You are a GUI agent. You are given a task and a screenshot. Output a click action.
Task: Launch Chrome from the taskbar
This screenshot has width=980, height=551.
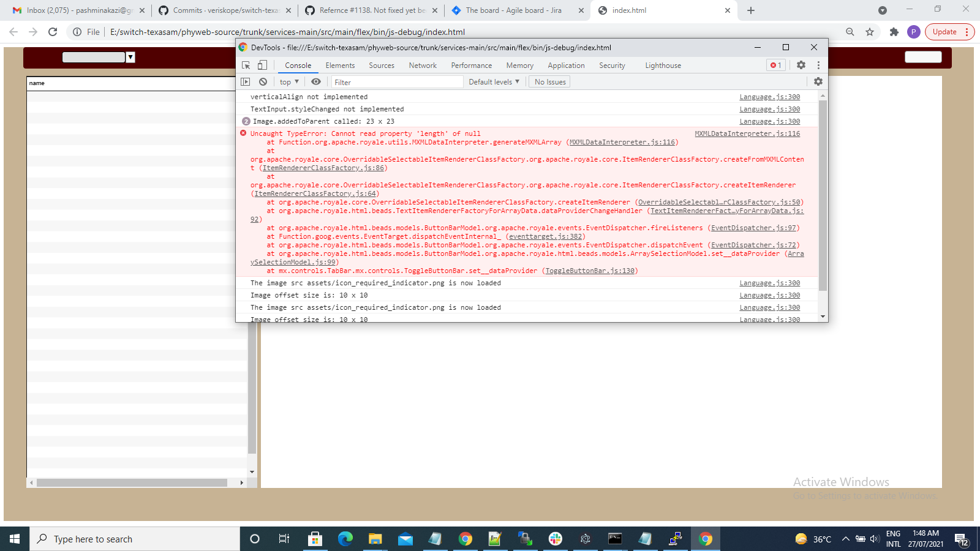706,539
